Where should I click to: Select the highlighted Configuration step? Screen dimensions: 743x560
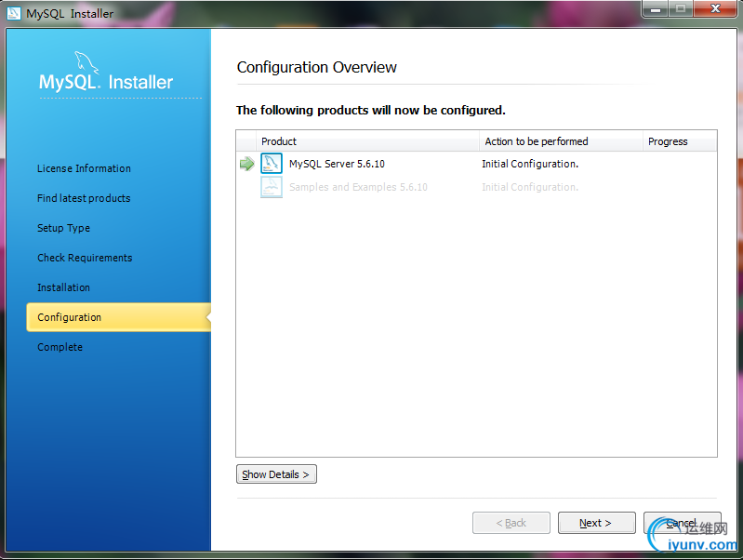(118, 317)
